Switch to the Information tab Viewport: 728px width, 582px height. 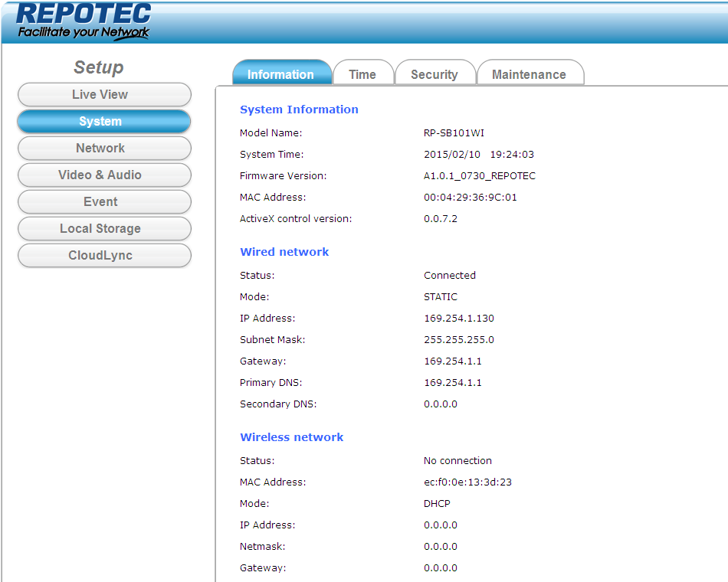tap(281, 74)
